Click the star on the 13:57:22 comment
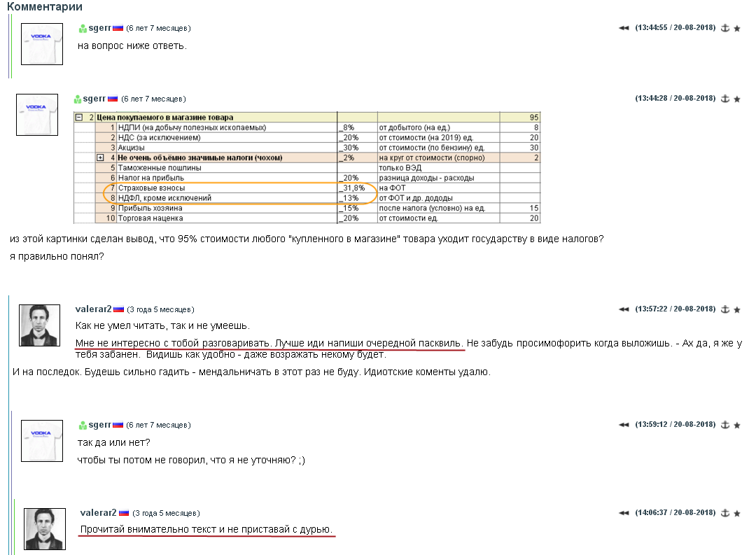Viewport: 756px width, 555px height. (x=737, y=309)
